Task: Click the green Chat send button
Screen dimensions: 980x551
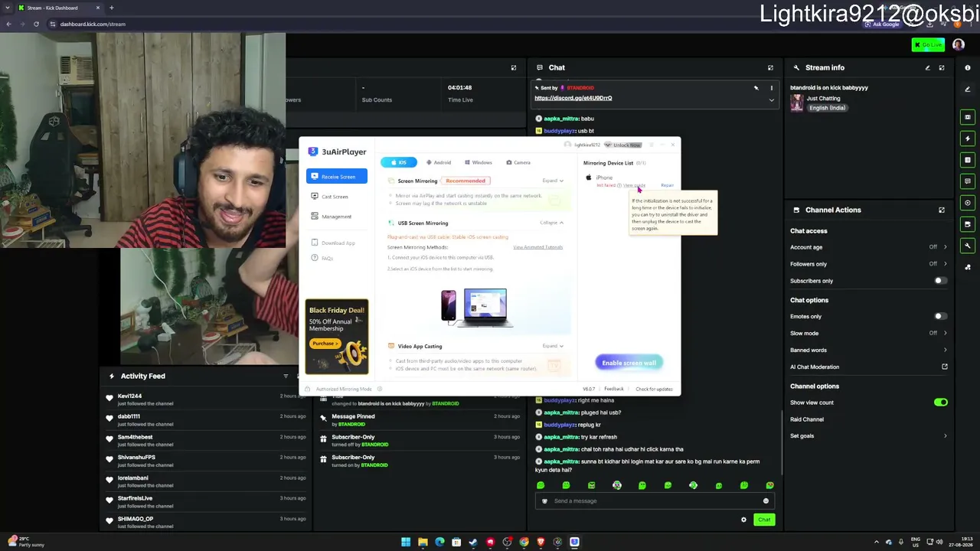Action: pyautogui.click(x=764, y=520)
